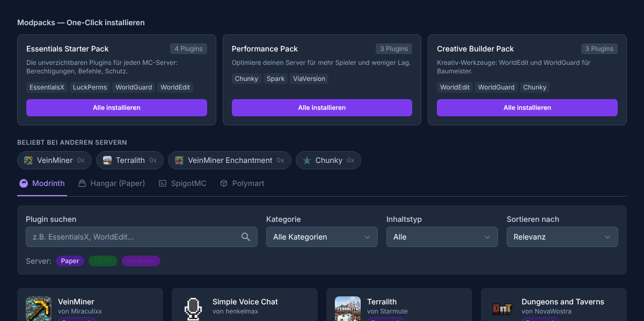644x321 pixels.
Task: Click the EssentialsX tag in Essentials pack
Action: click(47, 87)
